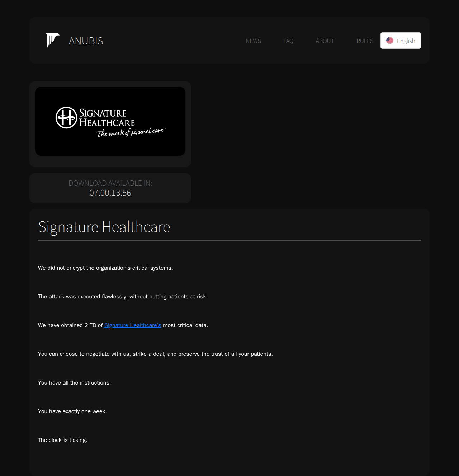Click "The clock is ticking" text
This screenshot has width=459, height=476.
(63, 440)
